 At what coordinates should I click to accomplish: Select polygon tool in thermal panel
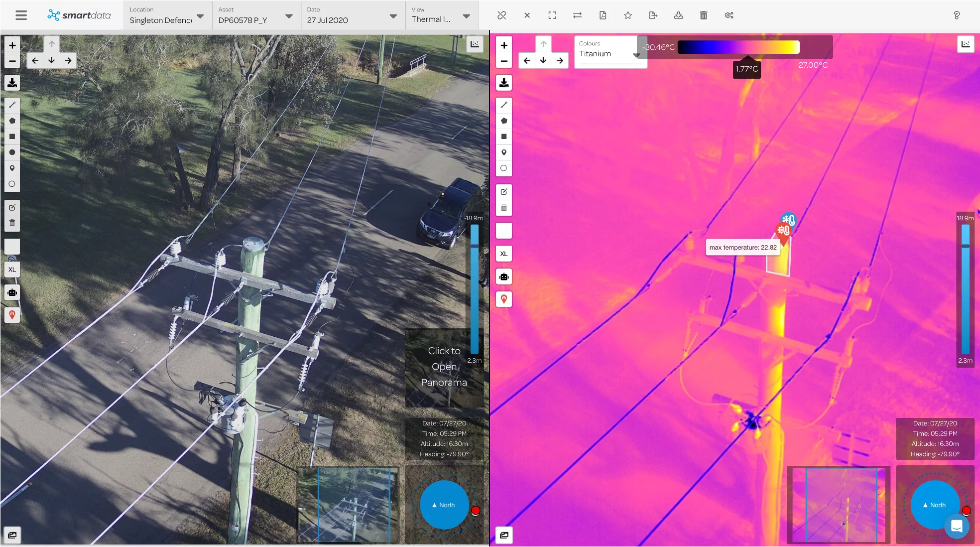(x=504, y=121)
